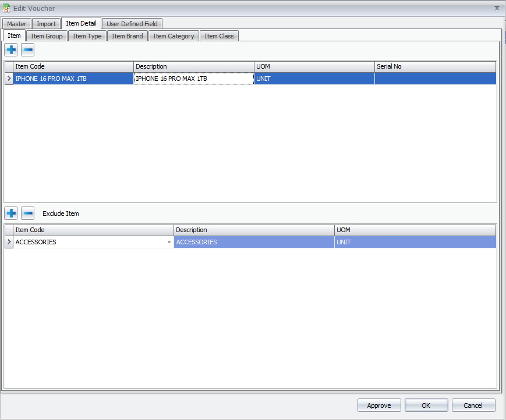Click OK to save the voucher

pos(426,405)
